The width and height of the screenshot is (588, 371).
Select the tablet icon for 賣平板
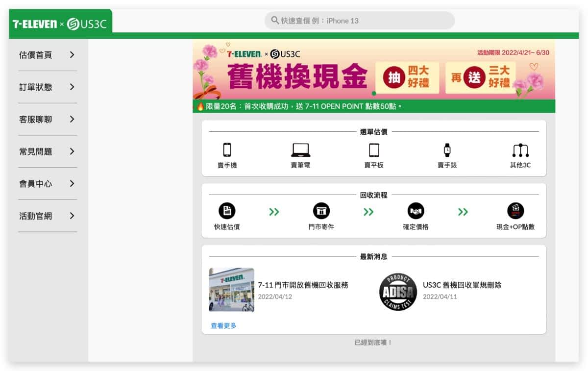[374, 150]
